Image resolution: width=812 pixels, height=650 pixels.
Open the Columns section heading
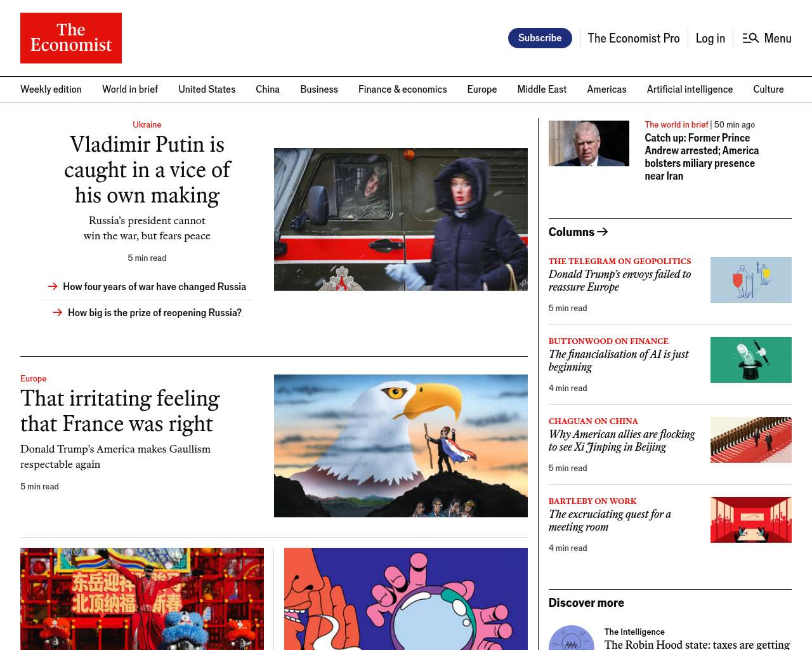click(x=572, y=232)
